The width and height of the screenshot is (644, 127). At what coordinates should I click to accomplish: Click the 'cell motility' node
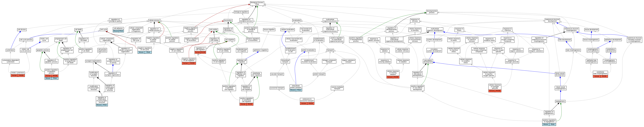tap(213, 30)
